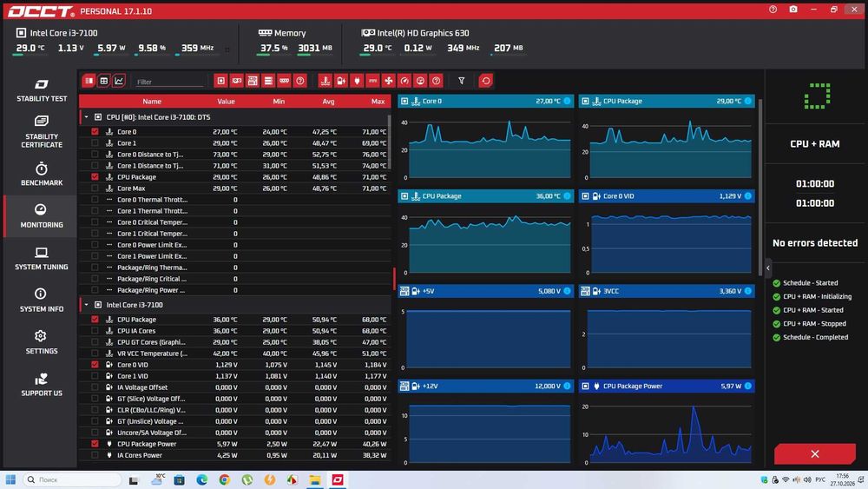The width and height of the screenshot is (868, 489).
Task: Open Microsoft Edge from taskbar
Action: (x=201, y=479)
